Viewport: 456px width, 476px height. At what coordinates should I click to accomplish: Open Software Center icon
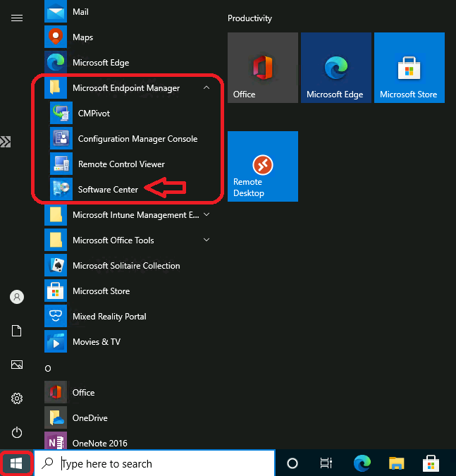(x=61, y=189)
